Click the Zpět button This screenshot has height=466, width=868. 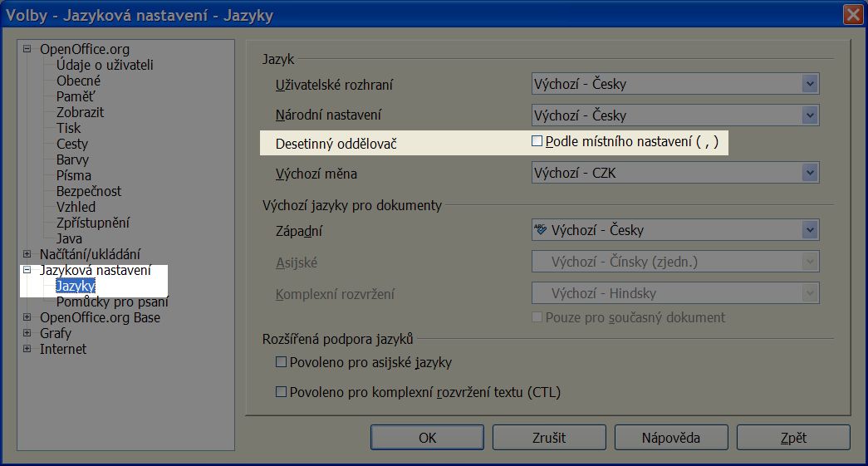pyautogui.click(x=793, y=438)
